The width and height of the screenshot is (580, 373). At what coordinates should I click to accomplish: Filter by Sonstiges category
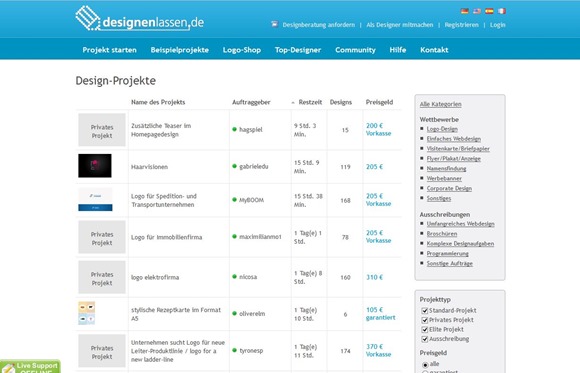[439, 199]
